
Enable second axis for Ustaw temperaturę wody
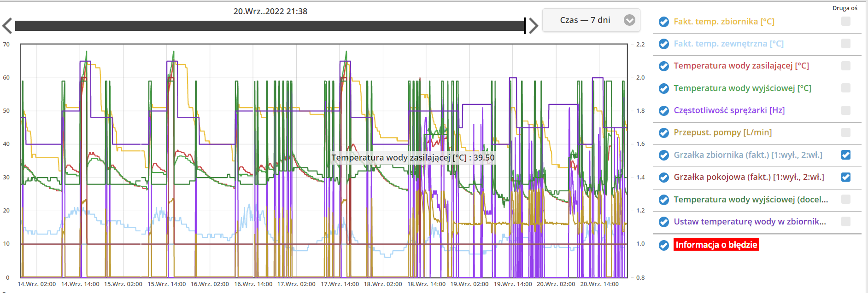[846, 222]
